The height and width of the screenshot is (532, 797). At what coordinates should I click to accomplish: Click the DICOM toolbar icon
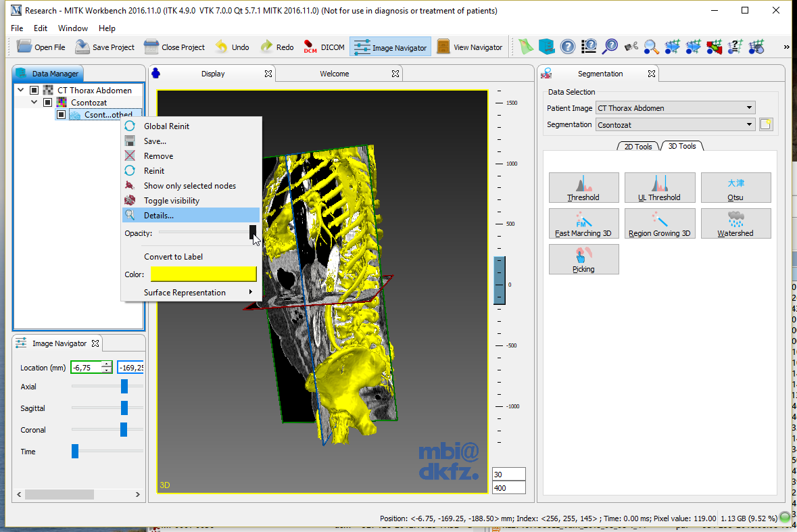310,47
